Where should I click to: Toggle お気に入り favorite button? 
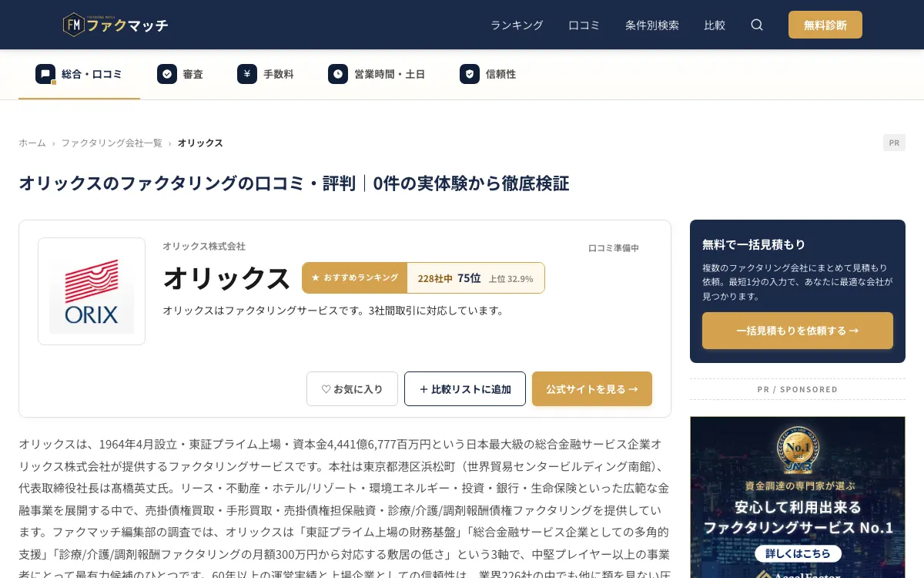pyautogui.click(x=352, y=389)
